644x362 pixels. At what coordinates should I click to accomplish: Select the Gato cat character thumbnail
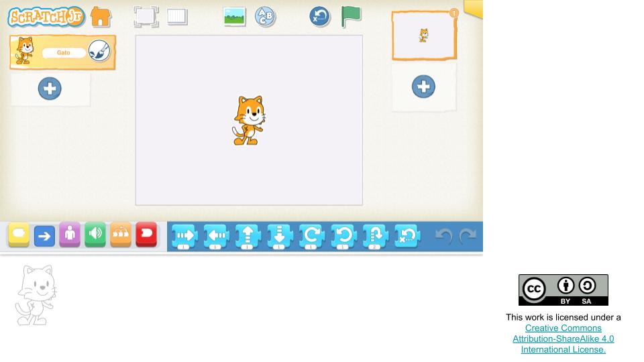(x=25, y=50)
